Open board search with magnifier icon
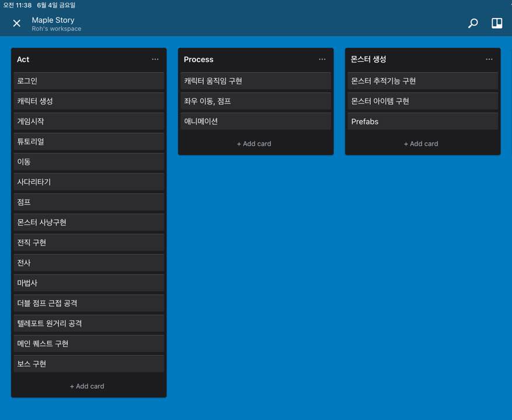Image resolution: width=512 pixels, height=420 pixels. click(473, 23)
